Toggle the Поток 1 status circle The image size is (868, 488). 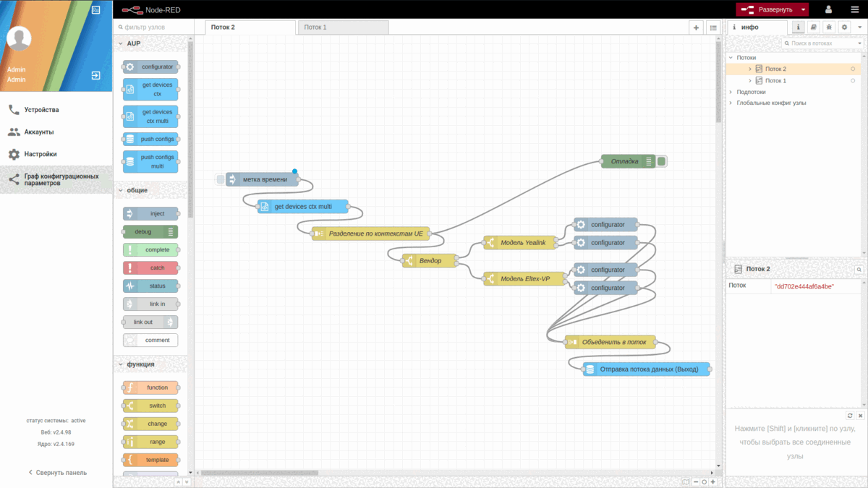853,80
